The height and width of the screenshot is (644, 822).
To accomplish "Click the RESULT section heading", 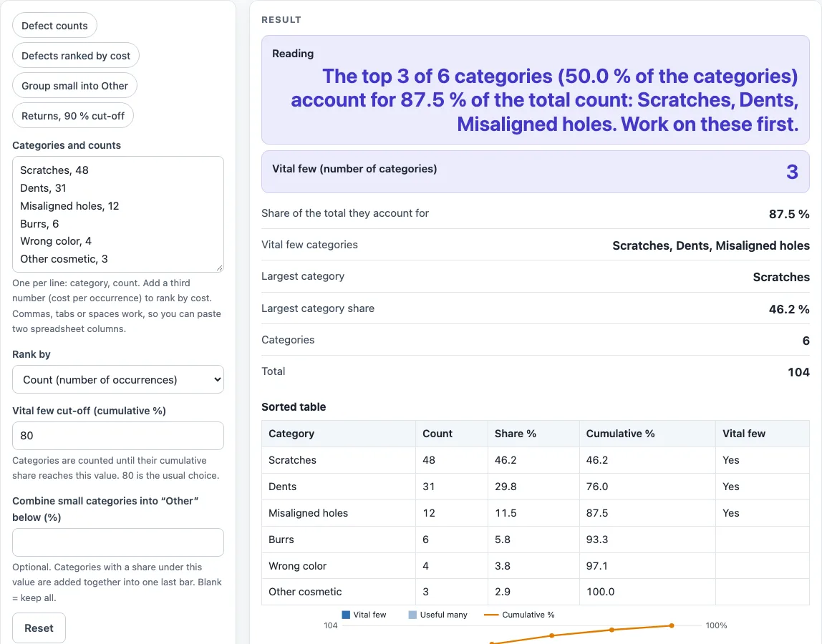I will click(281, 20).
